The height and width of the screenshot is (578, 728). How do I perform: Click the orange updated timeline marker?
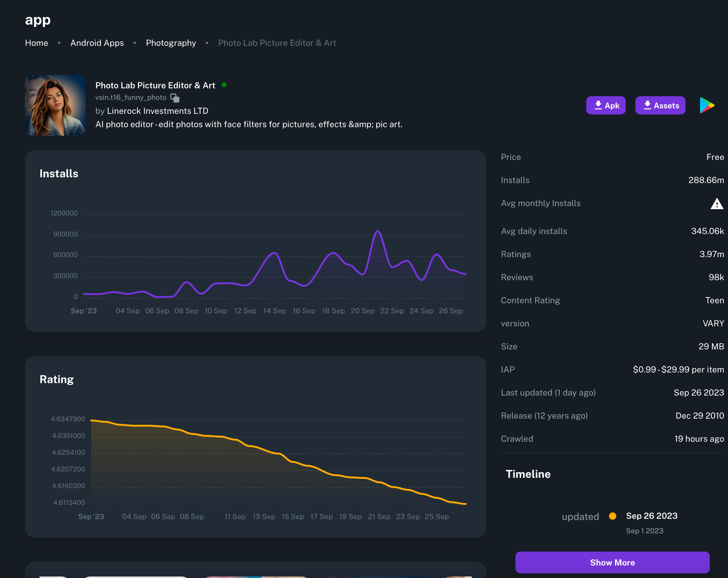click(x=613, y=516)
